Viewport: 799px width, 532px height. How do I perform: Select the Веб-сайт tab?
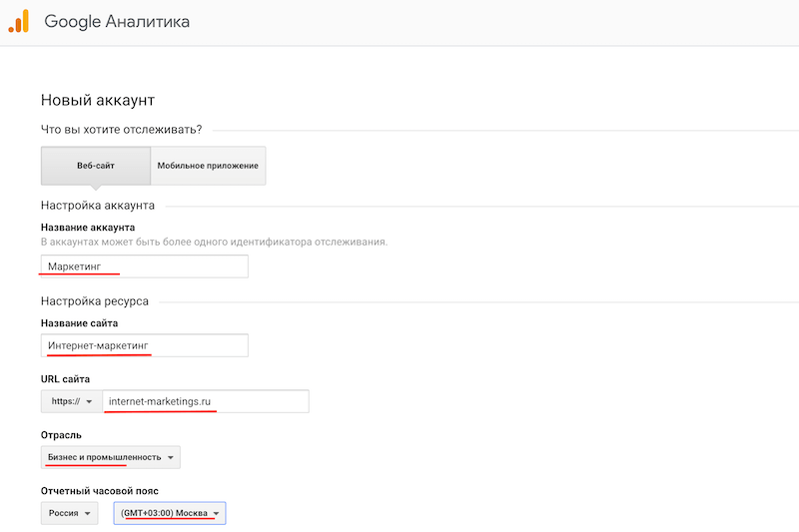tap(96, 166)
